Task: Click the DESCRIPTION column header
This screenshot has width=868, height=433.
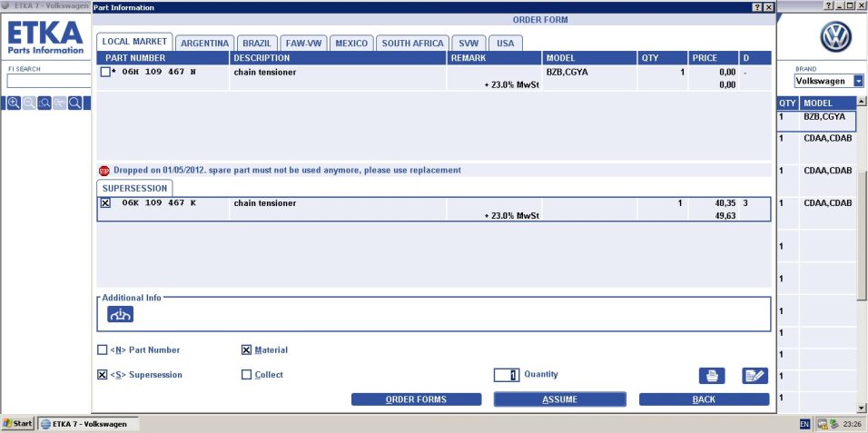Action: pyautogui.click(x=338, y=58)
